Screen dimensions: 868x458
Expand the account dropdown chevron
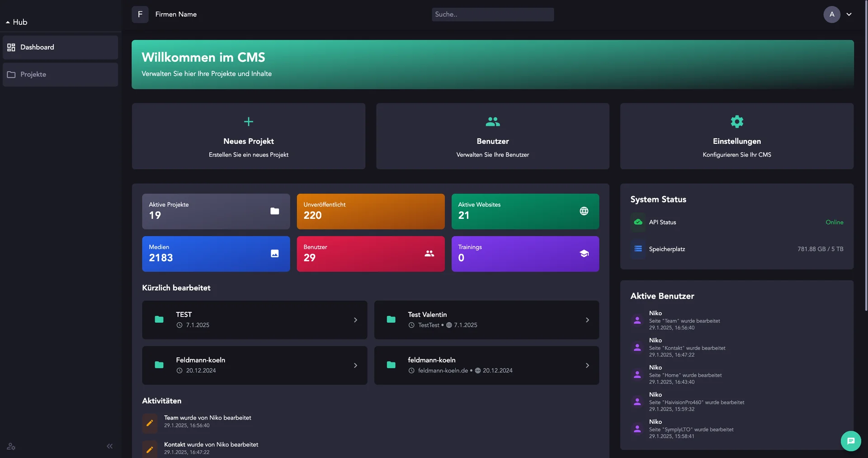(849, 14)
